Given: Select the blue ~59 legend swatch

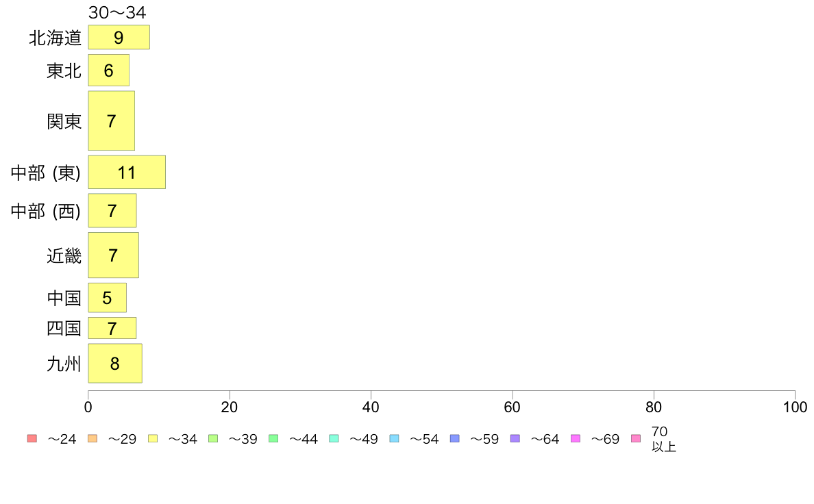Looking at the screenshot, I should tap(455, 438).
